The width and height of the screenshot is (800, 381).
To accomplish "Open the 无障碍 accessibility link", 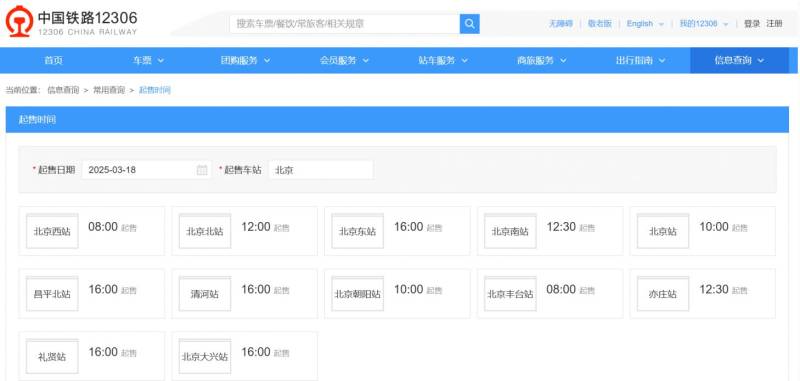I will pyautogui.click(x=560, y=23).
